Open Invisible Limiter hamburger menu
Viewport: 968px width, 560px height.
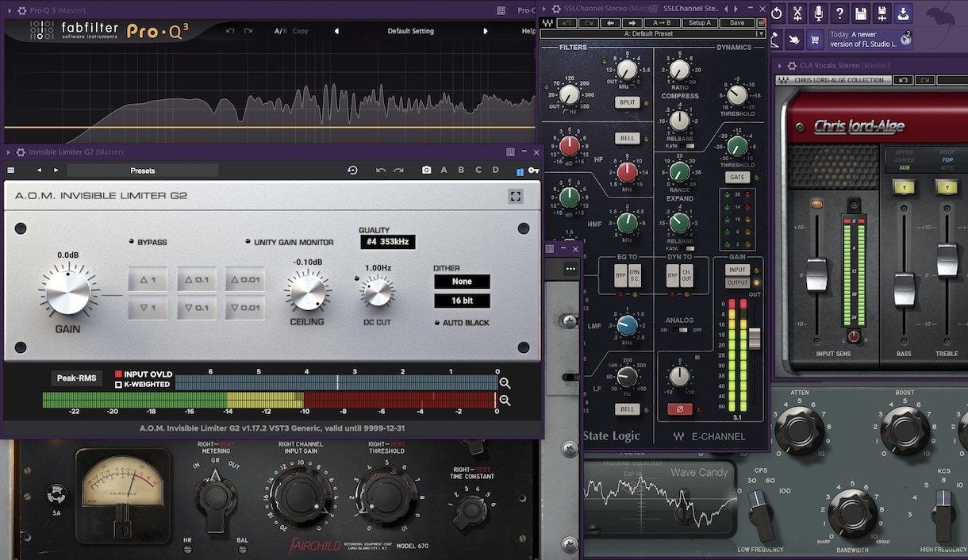click(x=11, y=171)
